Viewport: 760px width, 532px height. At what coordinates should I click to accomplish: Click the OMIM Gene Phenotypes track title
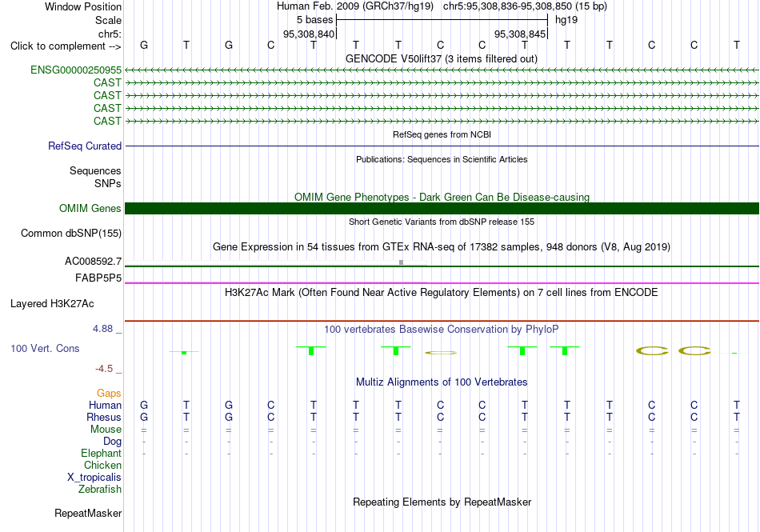click(x=442, y=197)
